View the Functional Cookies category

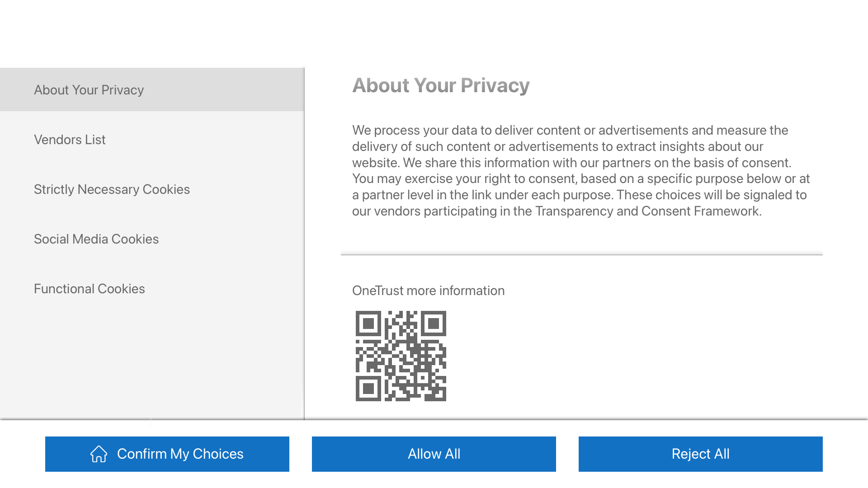89,288
